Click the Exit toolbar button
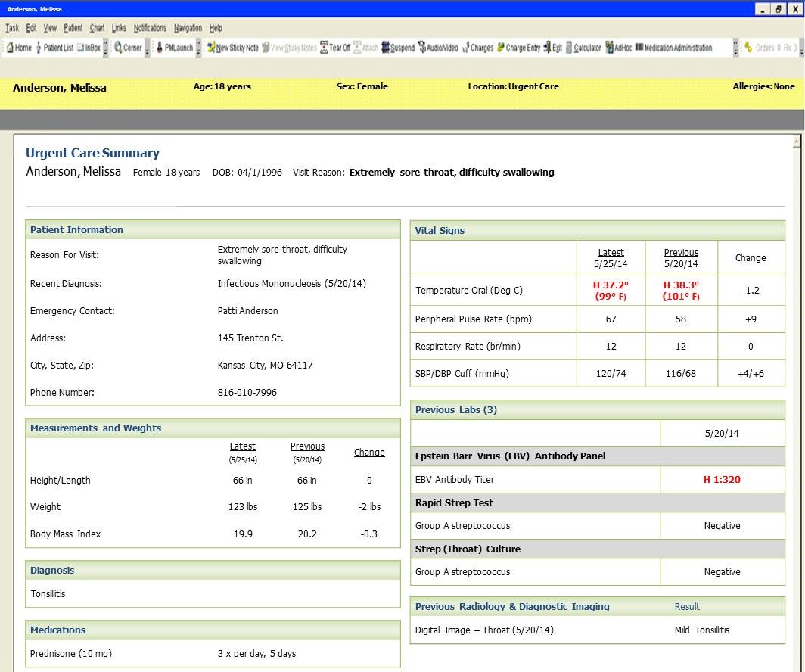The height and width of the screenshot is (672, 805). point(552,48)
